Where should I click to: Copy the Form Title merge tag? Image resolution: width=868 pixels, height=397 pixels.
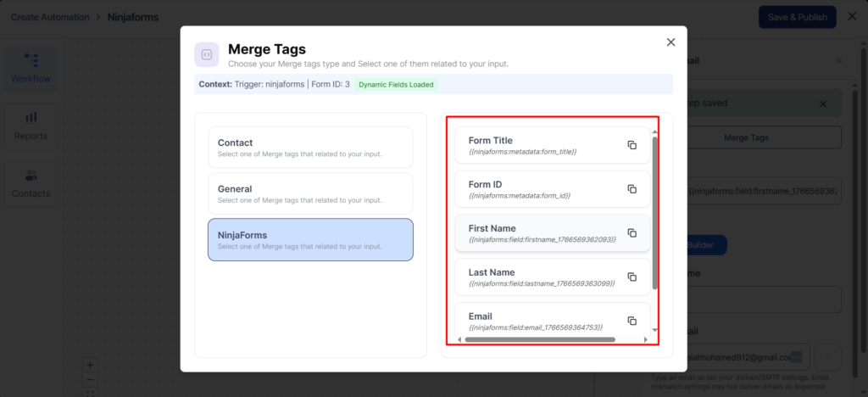(632, 145)
